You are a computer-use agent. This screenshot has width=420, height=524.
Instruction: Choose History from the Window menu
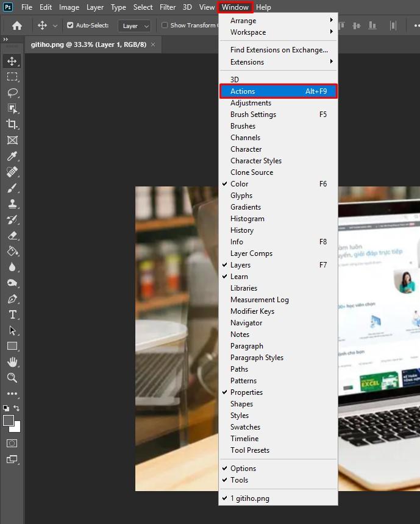pyautogui.click(x=278, y=230)
